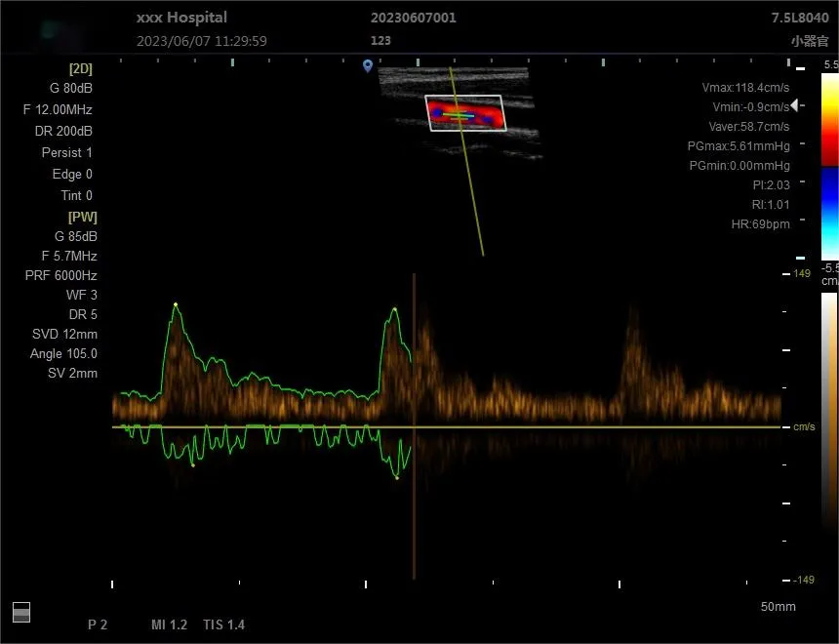Click the cm/s baseline label
Screen dimensions: 839x644
pos(804,426)
